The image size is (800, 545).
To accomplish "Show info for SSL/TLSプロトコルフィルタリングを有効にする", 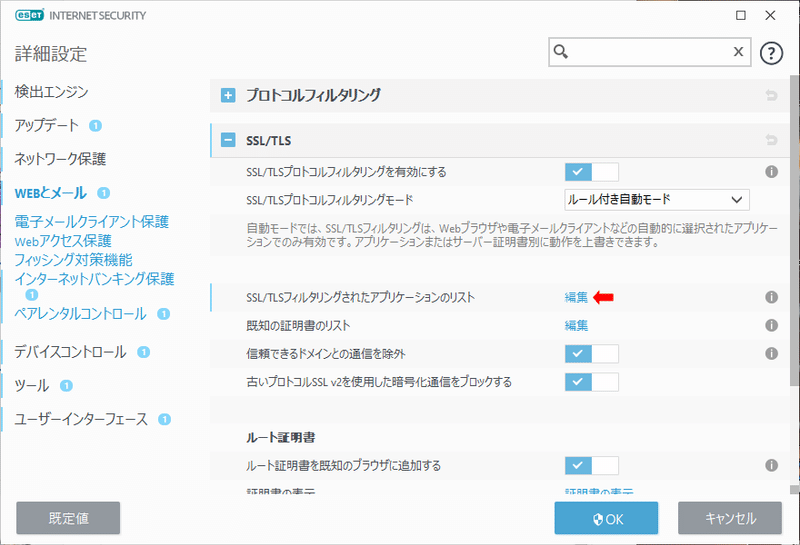I will (x=771, y=172).
